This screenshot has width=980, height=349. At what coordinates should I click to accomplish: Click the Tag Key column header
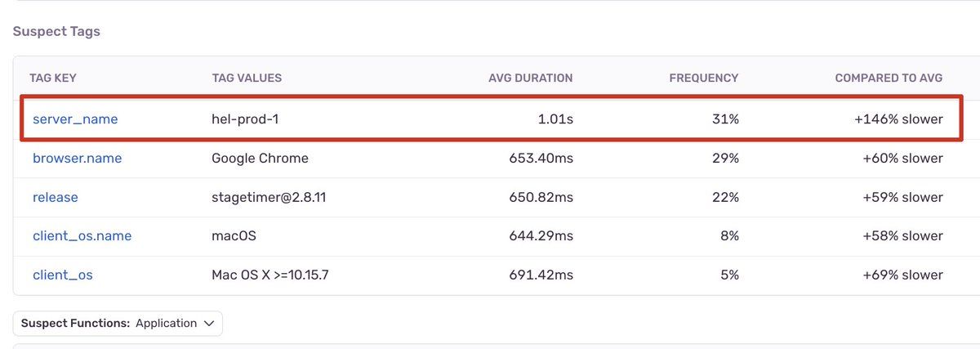click(53, 78)
